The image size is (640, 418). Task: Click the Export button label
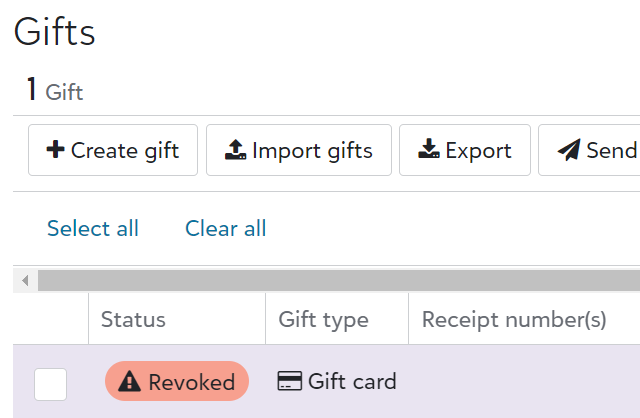pyautogui.click(x=478, y=151)
